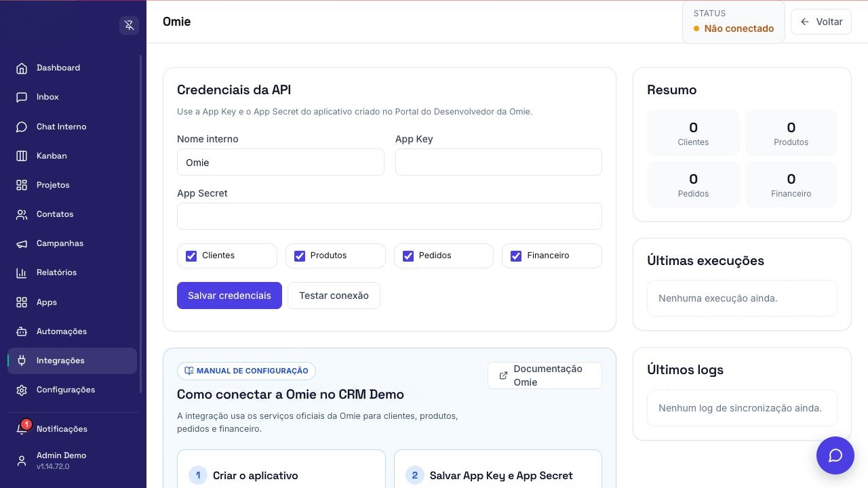Click the Configurações gear icon
The height and width of the screenshot is (488, 868).
tap(22, 390)
